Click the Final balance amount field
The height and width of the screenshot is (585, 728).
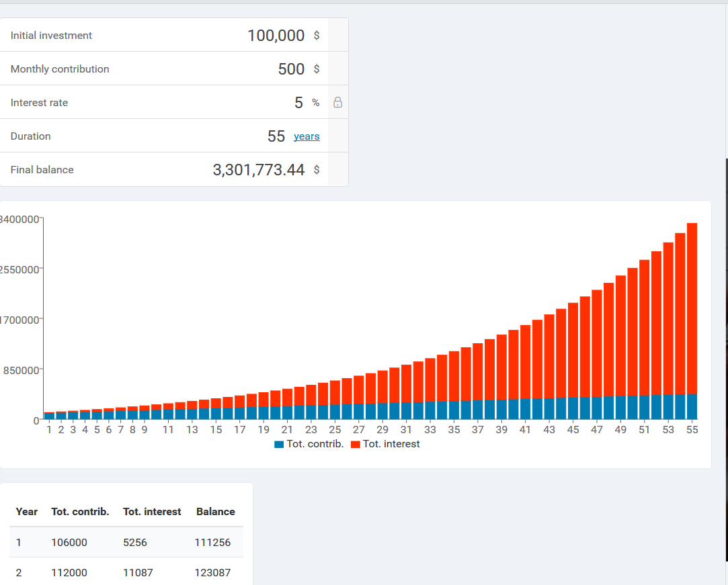(259, 170)
